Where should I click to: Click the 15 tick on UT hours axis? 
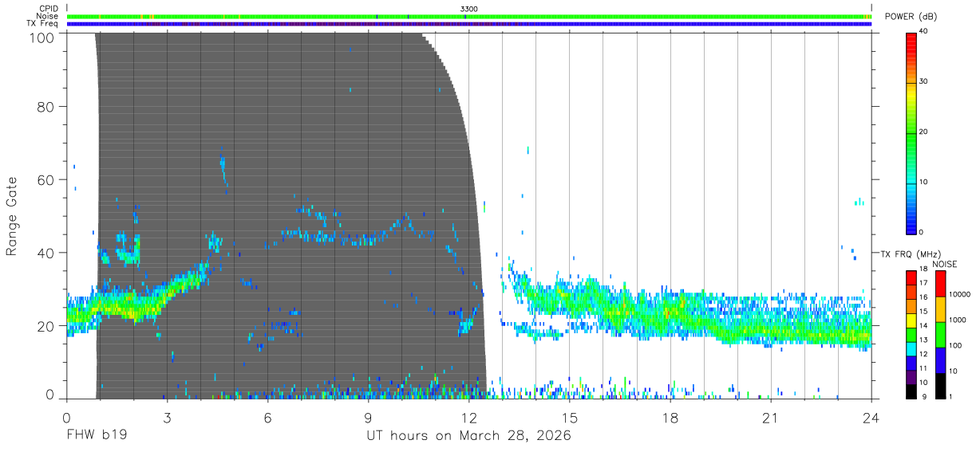point(570,418)
